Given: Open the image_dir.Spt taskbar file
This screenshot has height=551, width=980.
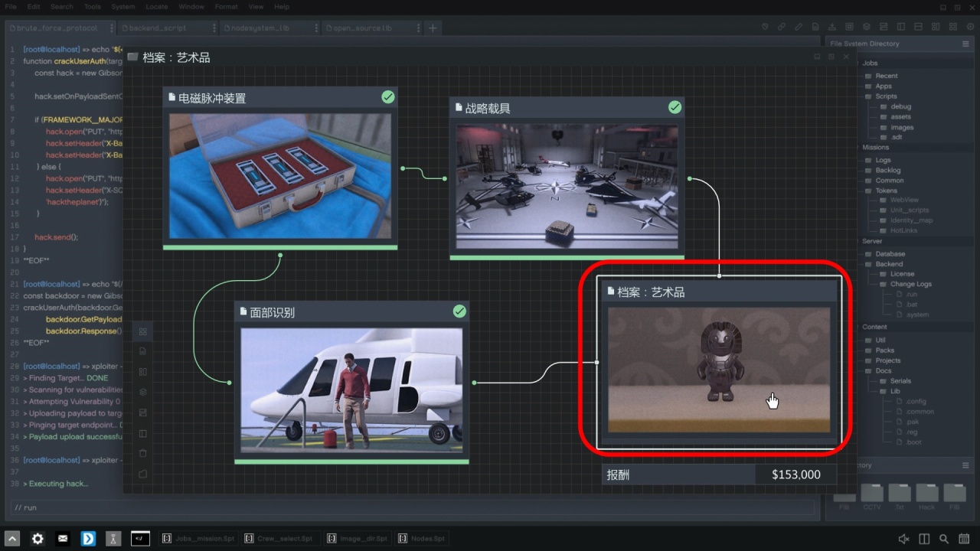Looking at the screenshot, I should click(358, 539).
